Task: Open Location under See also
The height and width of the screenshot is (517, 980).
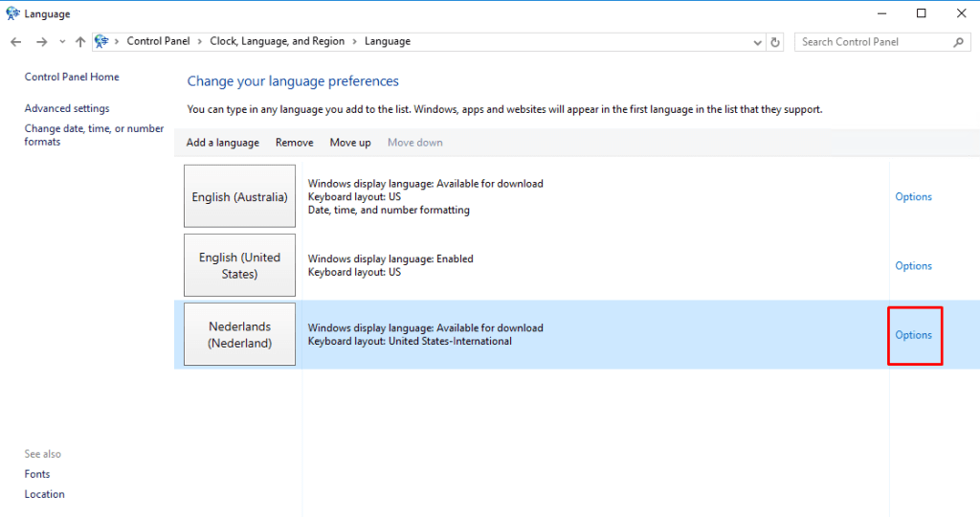Action: coord(44,494)
